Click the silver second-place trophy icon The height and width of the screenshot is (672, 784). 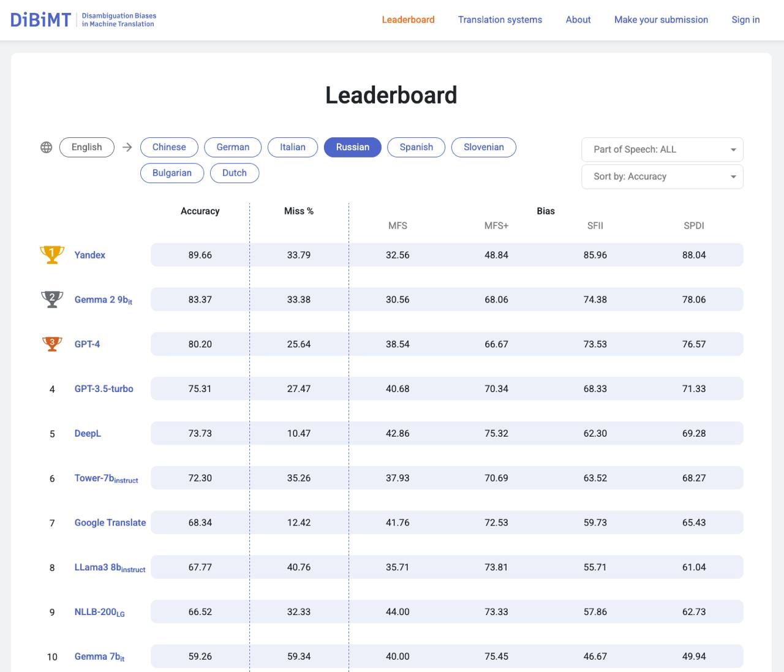(x=52, y=299)
